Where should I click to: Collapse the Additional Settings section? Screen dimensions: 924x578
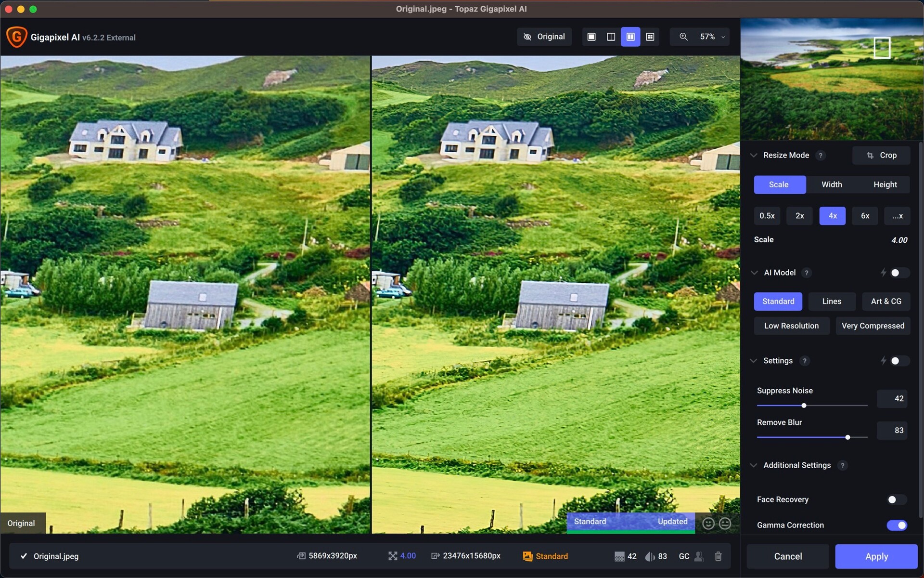(x=753, y=465)
